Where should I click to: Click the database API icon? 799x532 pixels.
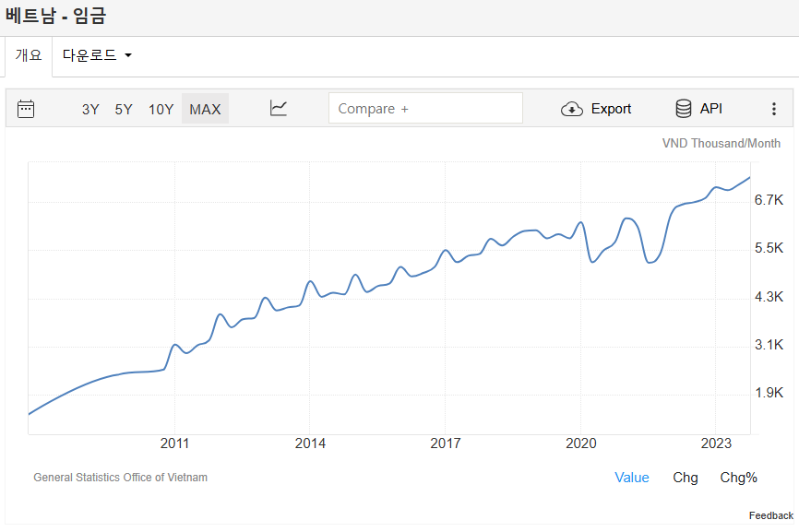[684, 109]
